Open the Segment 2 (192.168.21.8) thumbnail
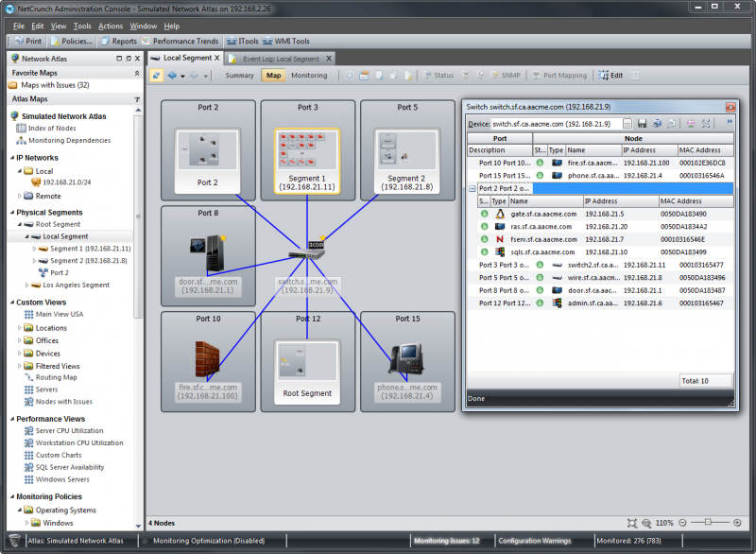756x554 pixels. (407, 161)
